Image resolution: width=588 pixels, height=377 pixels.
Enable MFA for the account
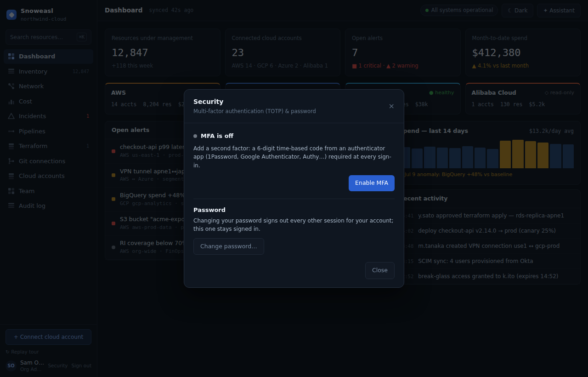372,183
